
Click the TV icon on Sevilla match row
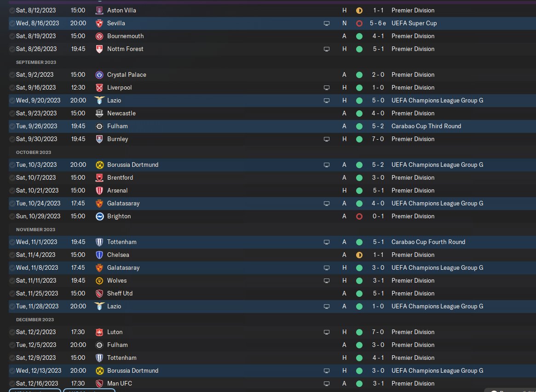pyautogui.click(x=327, y=23)
